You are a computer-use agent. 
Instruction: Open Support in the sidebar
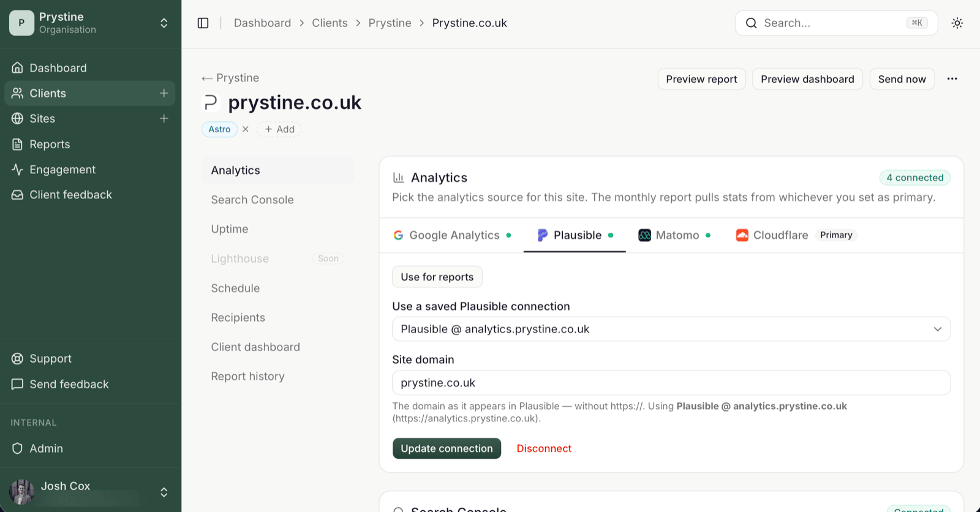[89, 358]
